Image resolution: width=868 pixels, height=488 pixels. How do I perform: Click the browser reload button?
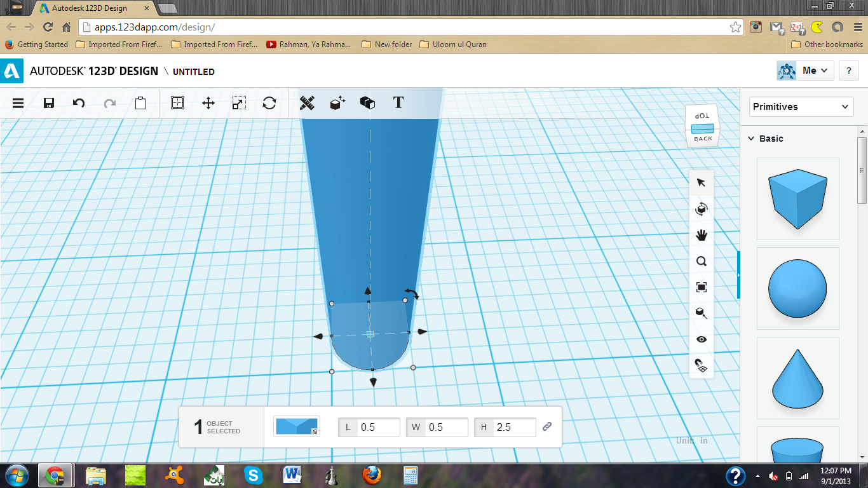click(x=48, y=27)
